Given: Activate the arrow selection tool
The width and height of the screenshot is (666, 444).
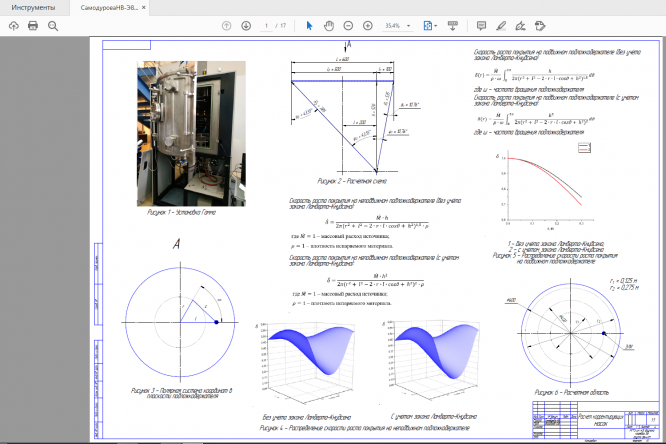Looking at the screenshot, I should [x=309, y=25].
